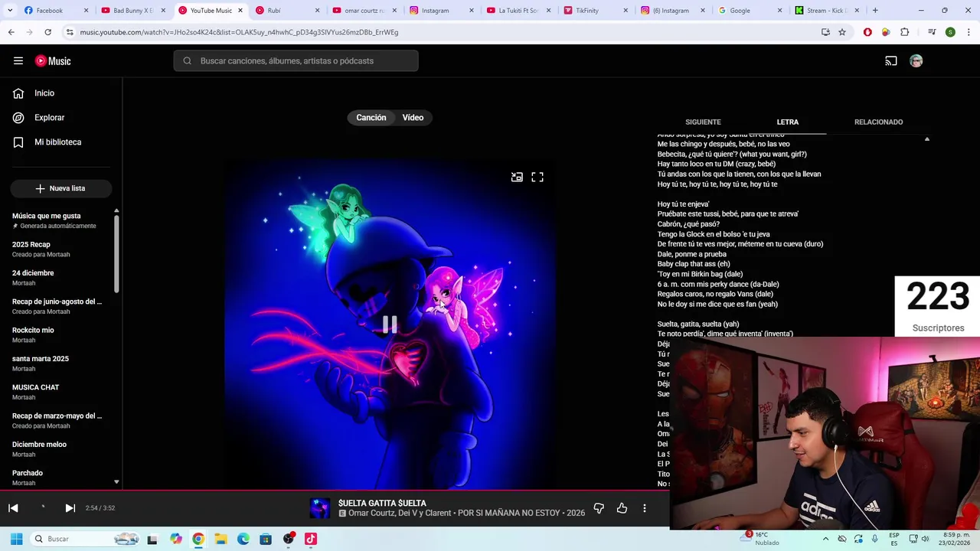Open the Chrome profile S avatar

pos(950,32)
